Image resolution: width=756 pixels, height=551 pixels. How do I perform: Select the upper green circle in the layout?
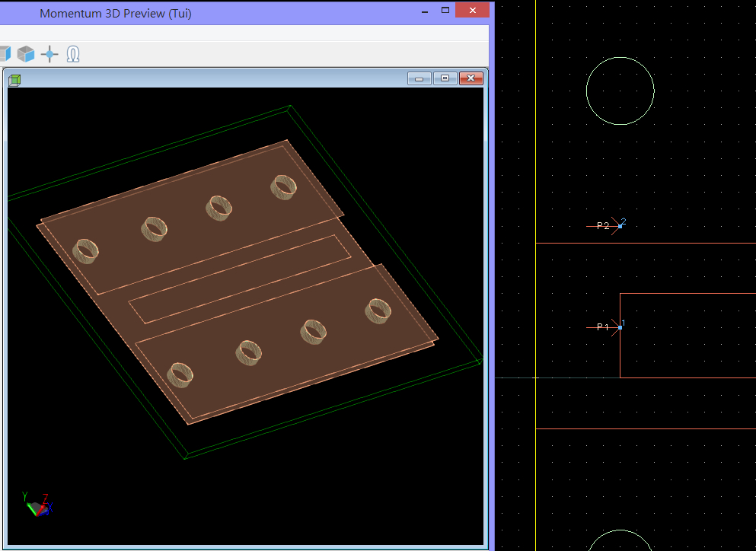tap(620, 91)
